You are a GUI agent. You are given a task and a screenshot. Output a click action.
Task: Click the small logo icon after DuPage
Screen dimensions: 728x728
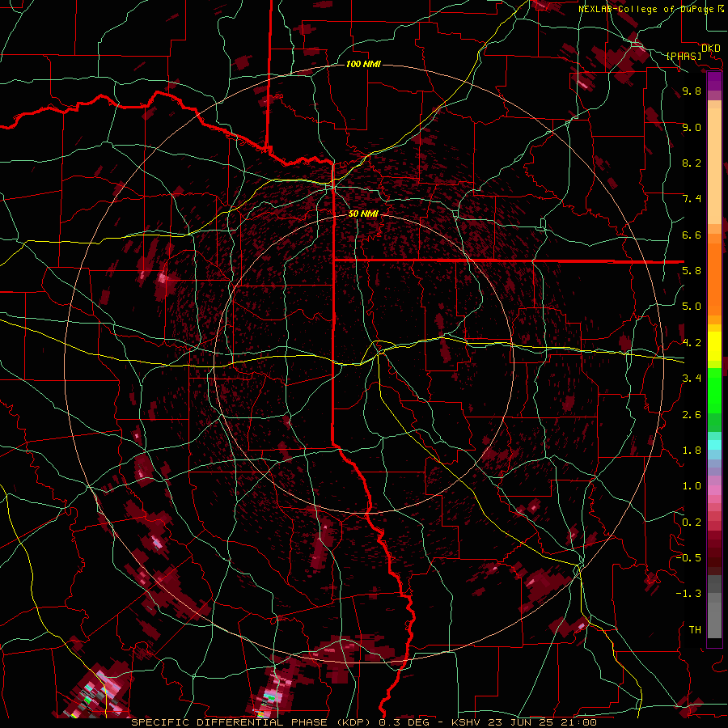click(721, 9)
